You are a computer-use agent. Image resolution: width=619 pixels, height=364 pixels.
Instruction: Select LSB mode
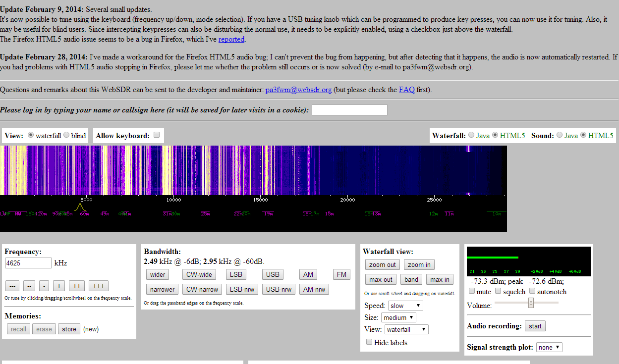(236, 274)
